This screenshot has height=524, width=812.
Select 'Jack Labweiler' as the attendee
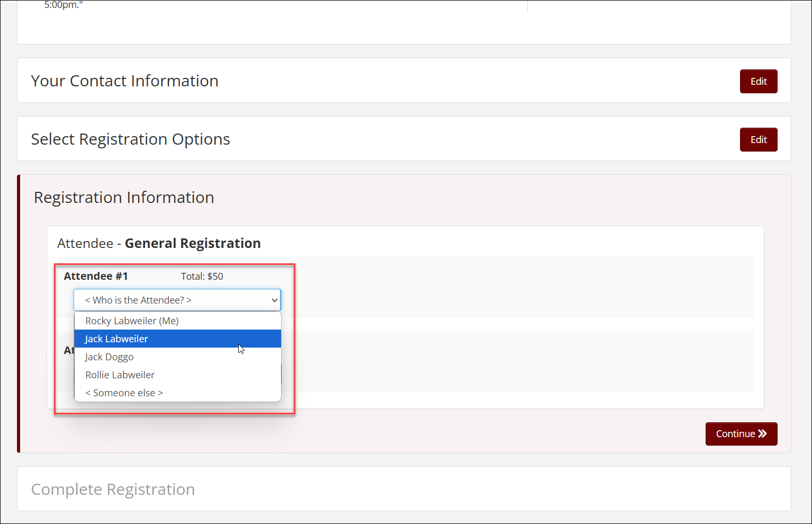[x=116, y=339]
